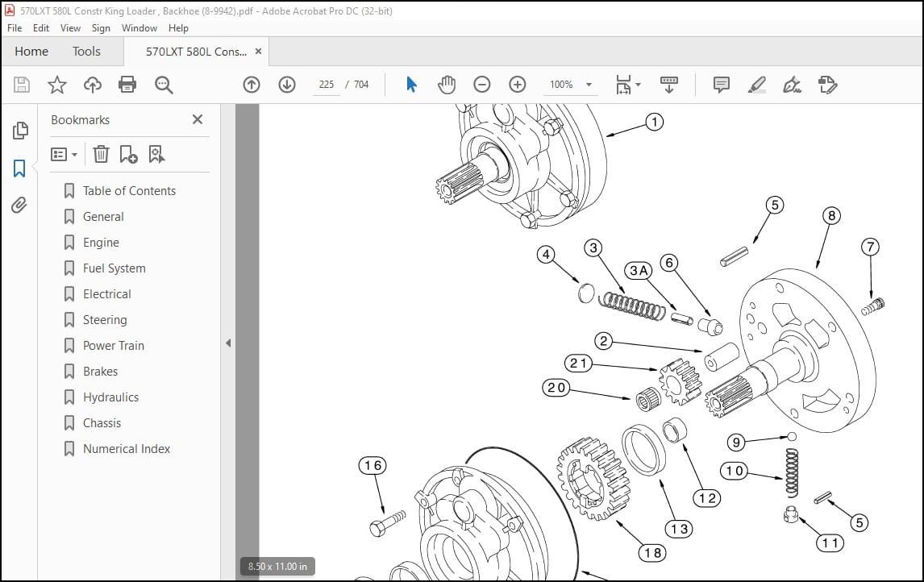Image resolution: width=924 pixels, height=582 pixels.
Task: Open the Hydraulics bookmark
Action: 110,397
